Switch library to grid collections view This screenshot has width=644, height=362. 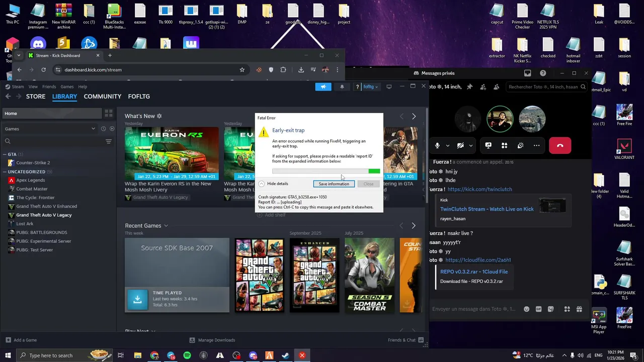(x=109, y=114)
